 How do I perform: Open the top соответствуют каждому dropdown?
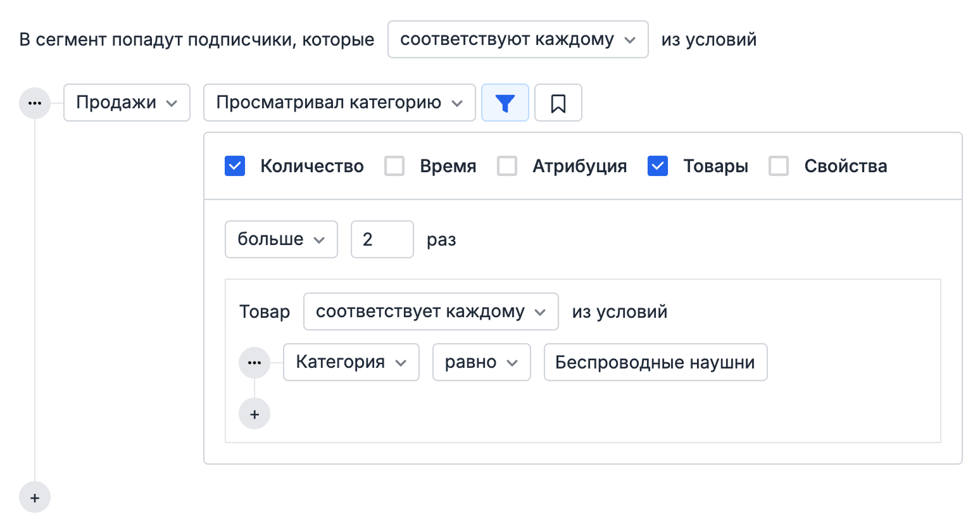tap(517, 39)
